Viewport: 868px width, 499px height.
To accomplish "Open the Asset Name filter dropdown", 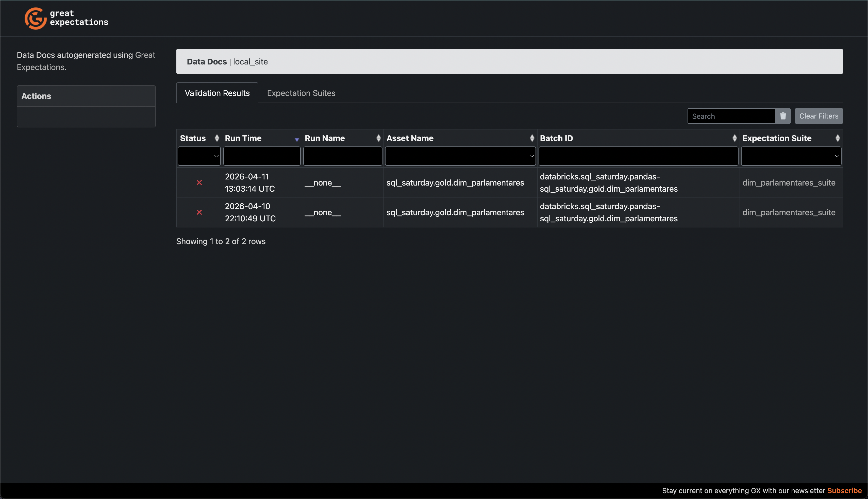I will click(460, 156).
